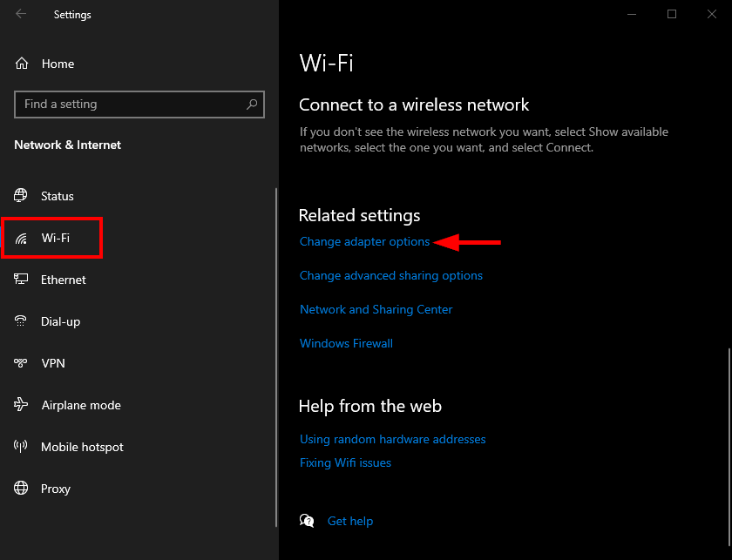The image size is (732, 560).
Task: Click the back arrow in Settings
Action: pyautogui.click(x=19, y=14)
